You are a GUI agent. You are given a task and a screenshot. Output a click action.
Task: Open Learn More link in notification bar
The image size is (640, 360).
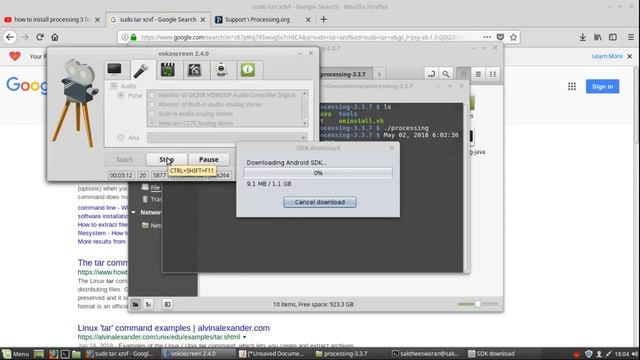(x=607, y=56)
